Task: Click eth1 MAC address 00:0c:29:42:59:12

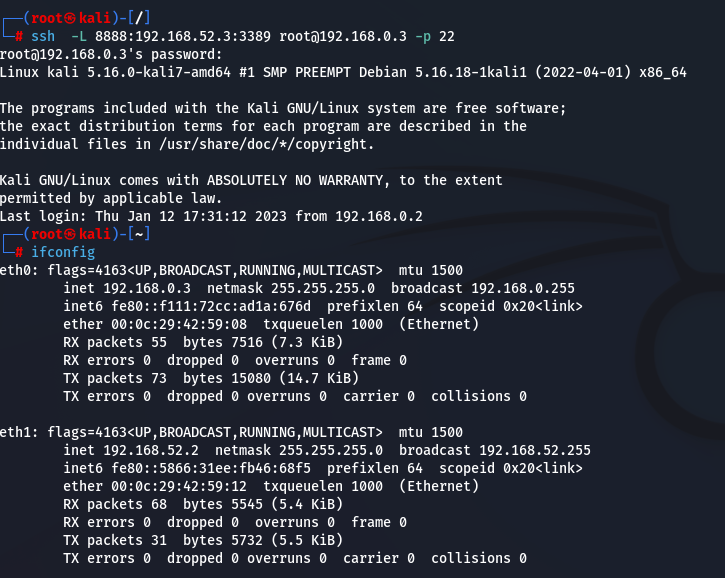Action: coord(178,486)
